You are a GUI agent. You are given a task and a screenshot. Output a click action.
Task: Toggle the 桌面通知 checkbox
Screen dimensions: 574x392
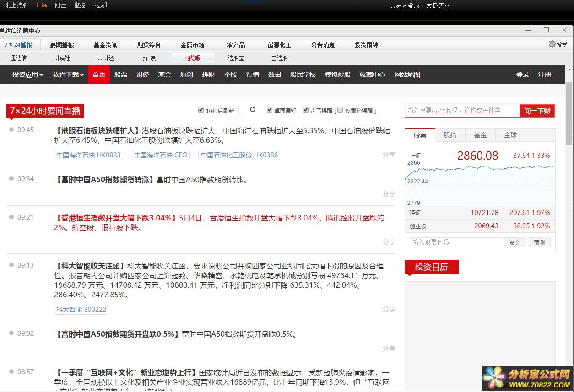click(270, 110)
